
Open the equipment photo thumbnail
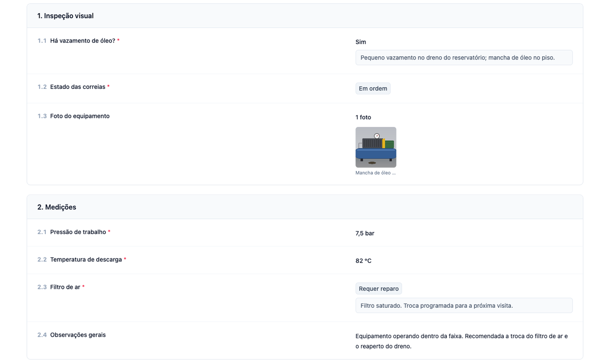pos(376,147)
